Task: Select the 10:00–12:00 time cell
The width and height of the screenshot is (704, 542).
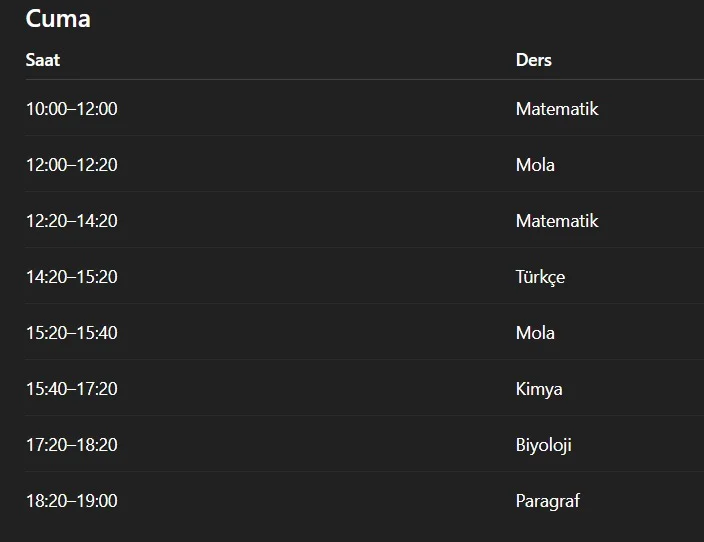Action: [x=72, y=109]
